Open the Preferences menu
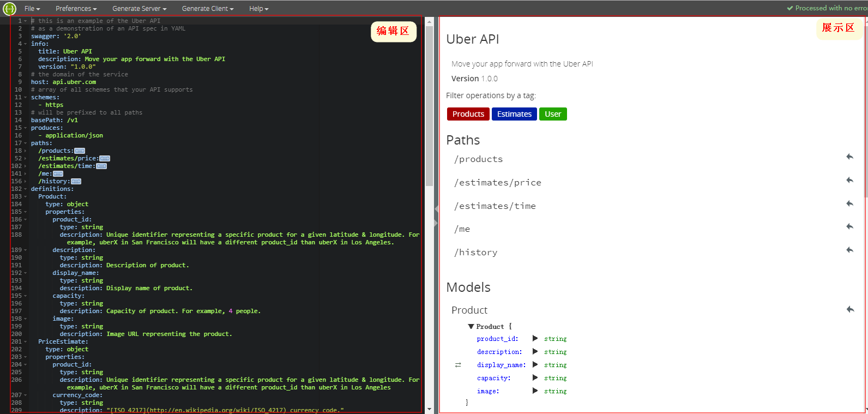This screenshot has width=868, height=414. [x=76, y=9]
